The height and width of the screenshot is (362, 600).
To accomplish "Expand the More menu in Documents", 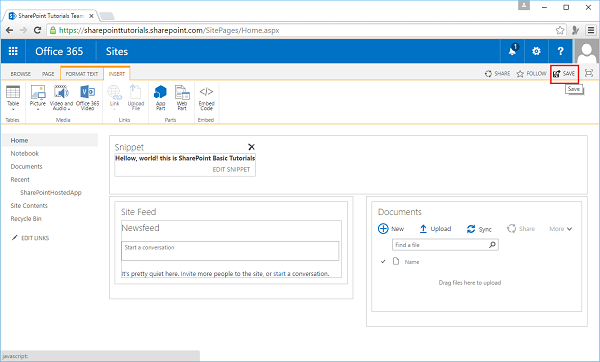I will [561, 229].
